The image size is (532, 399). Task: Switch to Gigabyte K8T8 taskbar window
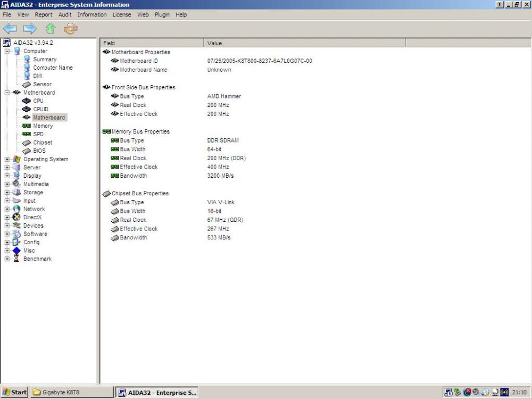point(71,393)
